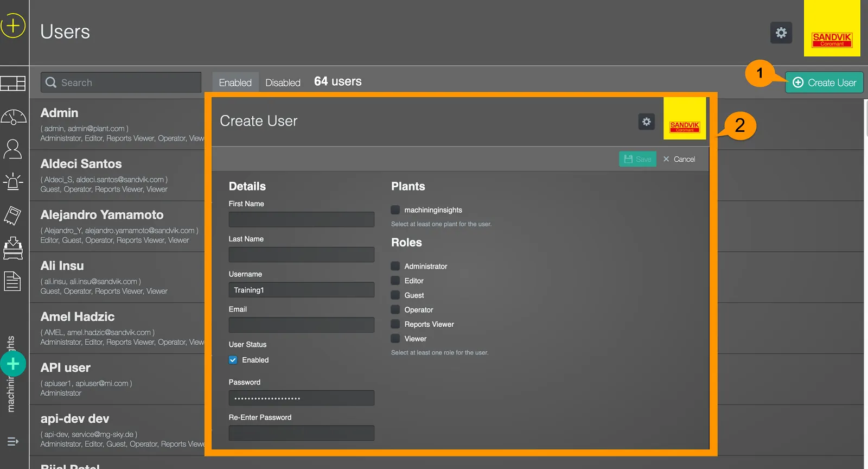This screenshot has height=469, width=868.
Task: Select the Enabled users tab
Action: coord(235,83)
